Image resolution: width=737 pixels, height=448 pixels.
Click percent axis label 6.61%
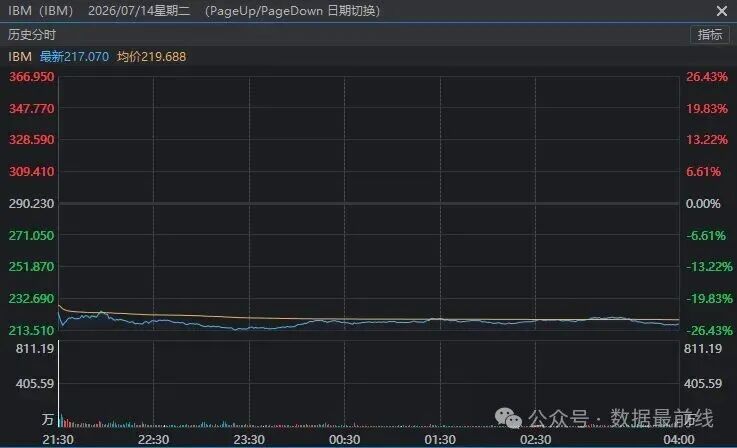coord(703,172)
